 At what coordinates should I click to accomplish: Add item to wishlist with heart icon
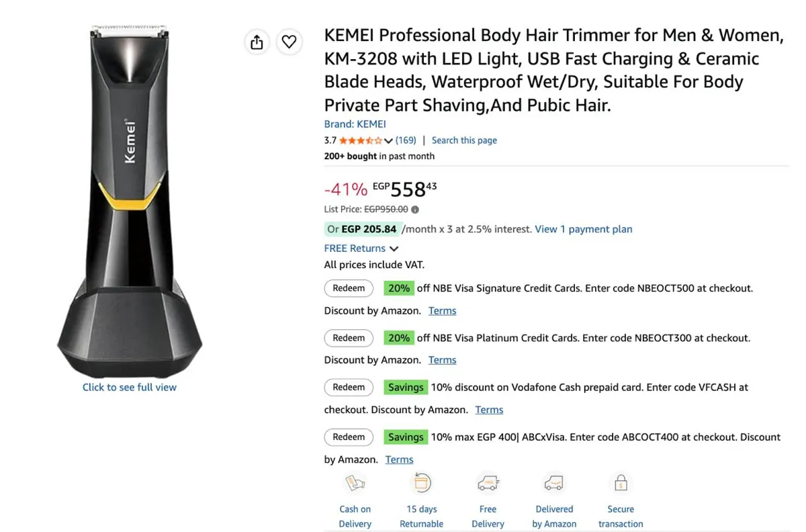[289, 42]
